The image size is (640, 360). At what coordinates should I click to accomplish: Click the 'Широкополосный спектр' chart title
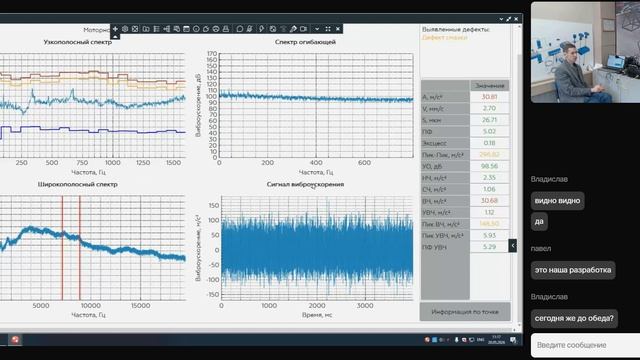78,184
